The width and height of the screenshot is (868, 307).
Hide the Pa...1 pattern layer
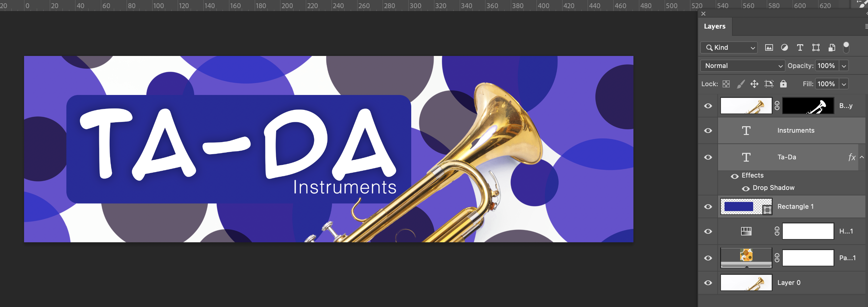[x=708, y=258]
